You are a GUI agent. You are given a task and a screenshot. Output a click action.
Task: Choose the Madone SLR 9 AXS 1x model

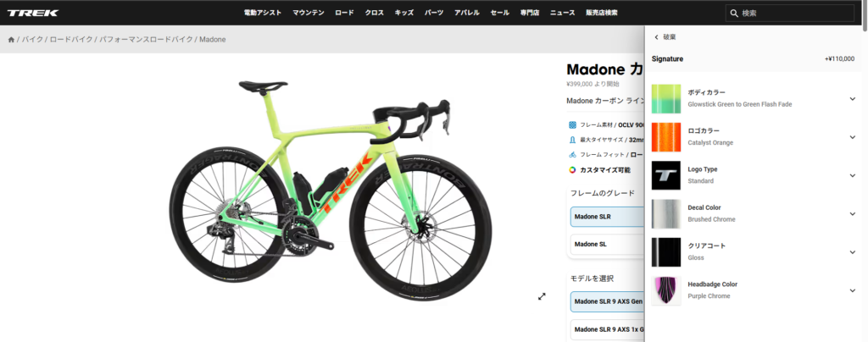(x=608, y=330)
